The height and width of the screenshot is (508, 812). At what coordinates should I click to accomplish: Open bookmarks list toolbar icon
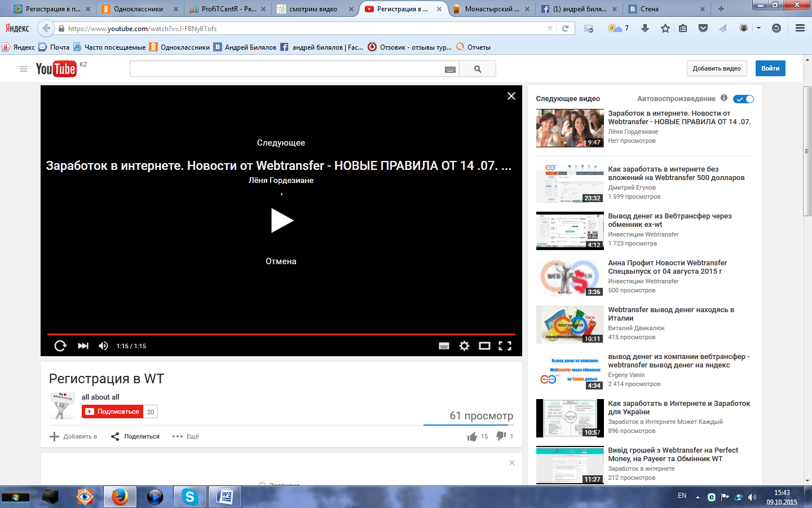683,28
